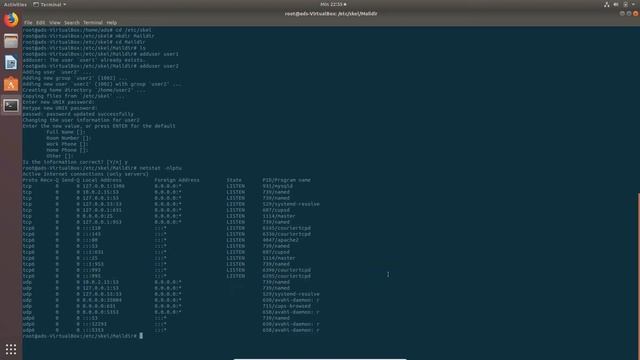Click 'Creating home directory /home/user2' line
The height and width of the screenshot is (360, 640).
tap(84, 90)
